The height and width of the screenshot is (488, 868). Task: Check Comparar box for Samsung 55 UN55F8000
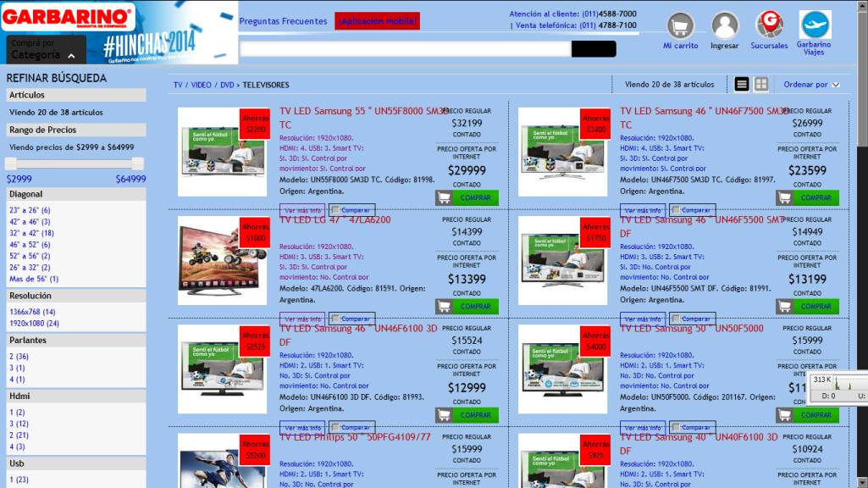(334, 210)
